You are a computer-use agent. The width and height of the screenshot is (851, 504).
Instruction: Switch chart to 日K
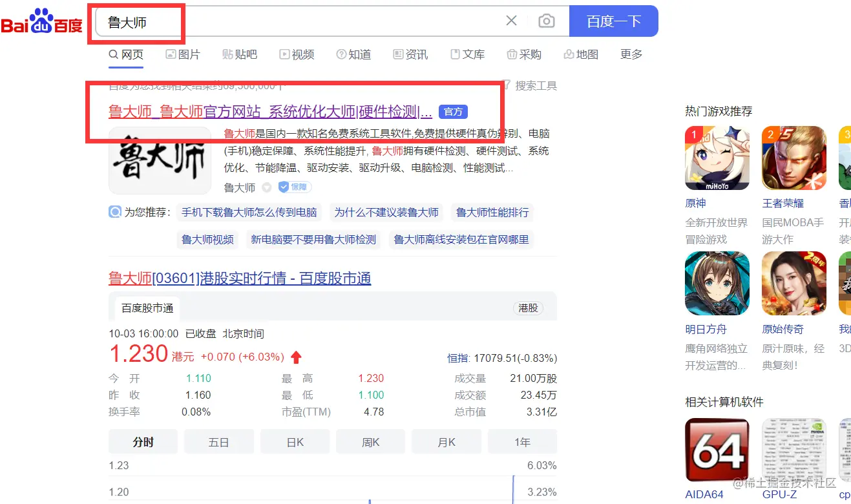(295, 443)
